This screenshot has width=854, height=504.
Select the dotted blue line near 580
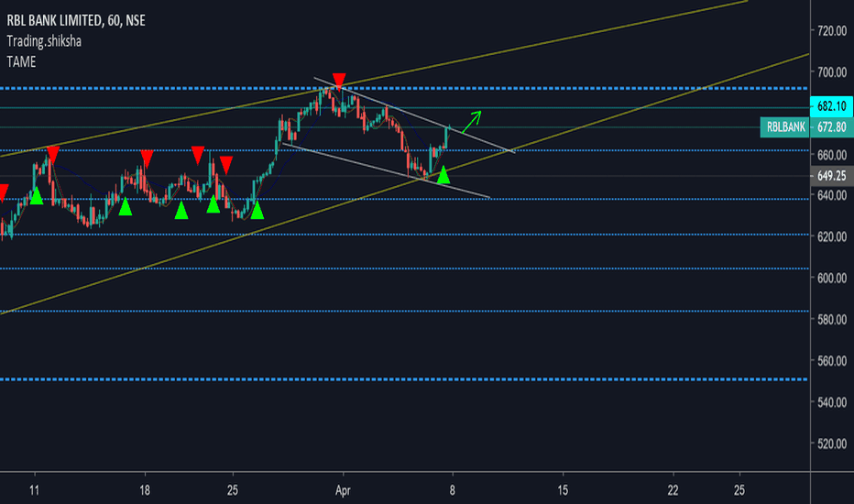coord(403,312)
